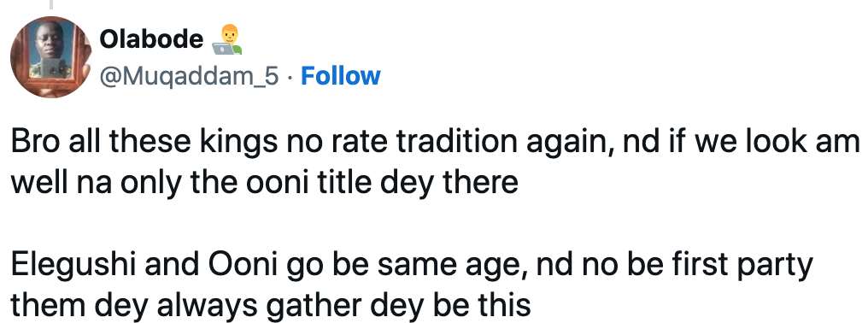Click the dot separator before Follow
This screenshot has height=323, width=868.
[290, 77]
